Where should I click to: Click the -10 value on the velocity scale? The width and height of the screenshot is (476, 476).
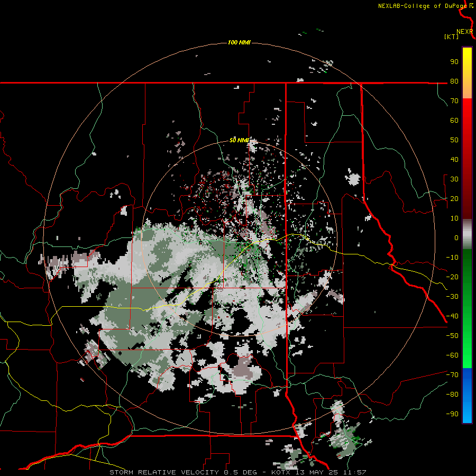point(452,258)
